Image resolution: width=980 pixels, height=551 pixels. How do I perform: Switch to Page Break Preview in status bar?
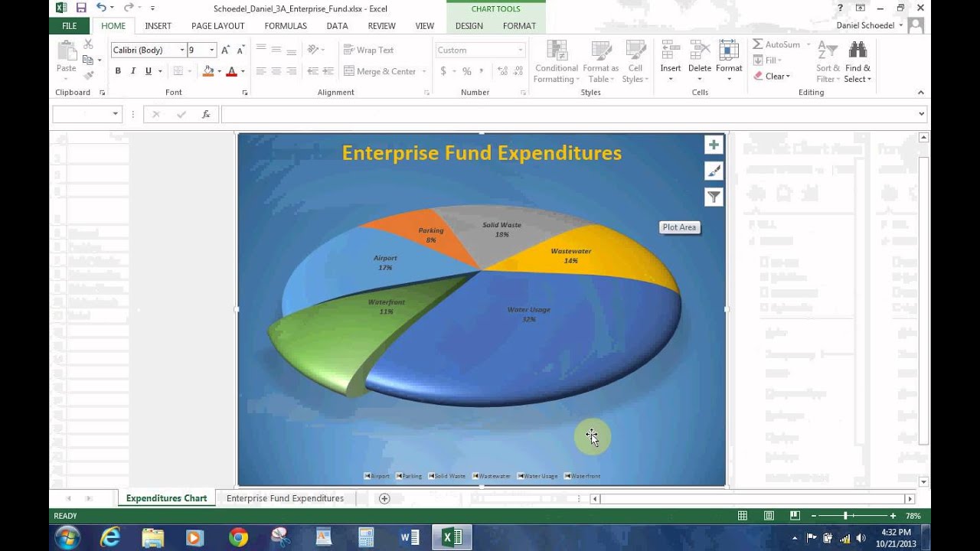795,516
